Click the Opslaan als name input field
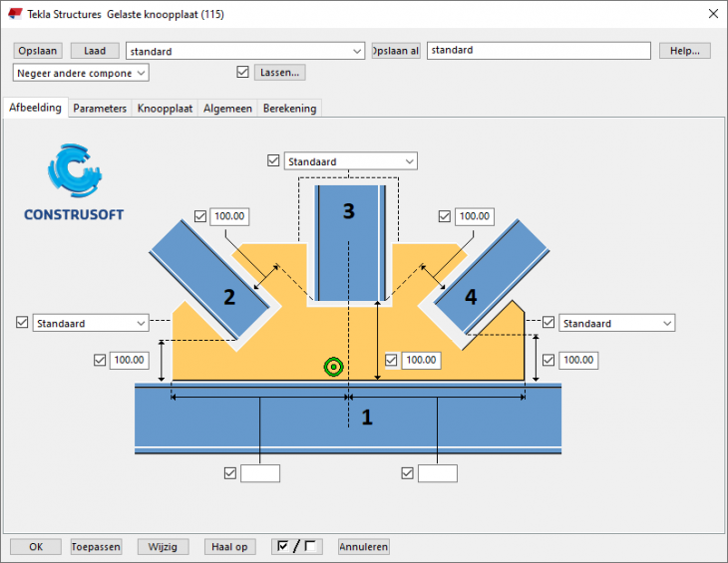The image size is (728, 563). (x=539, y=50)
